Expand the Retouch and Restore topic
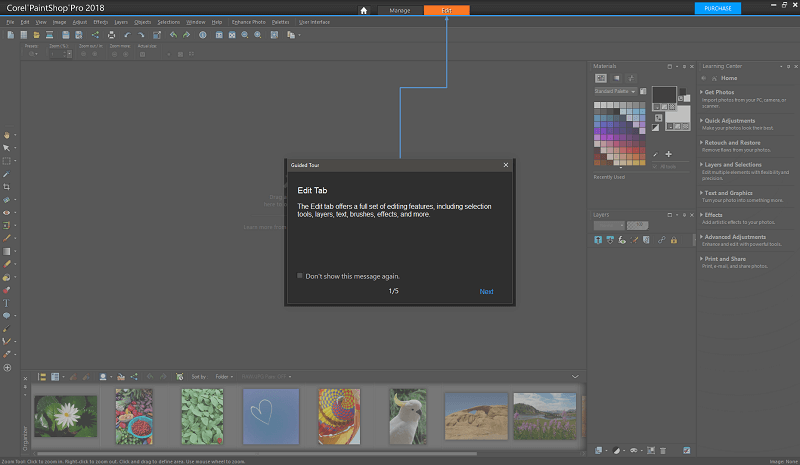 [732, 143]
